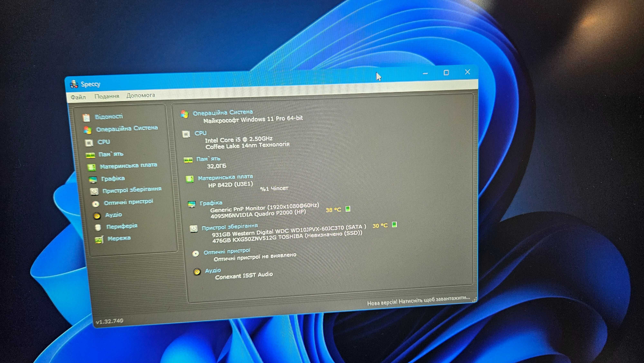644x363 pixels.
Task: Select Операційна Система sidebar entry
Action: (x=127, y=129)
